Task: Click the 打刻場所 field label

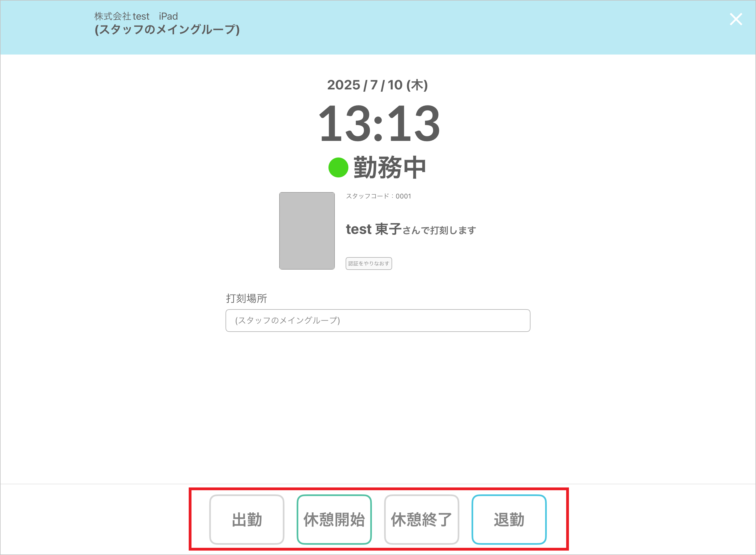Action: coord(246,298)
